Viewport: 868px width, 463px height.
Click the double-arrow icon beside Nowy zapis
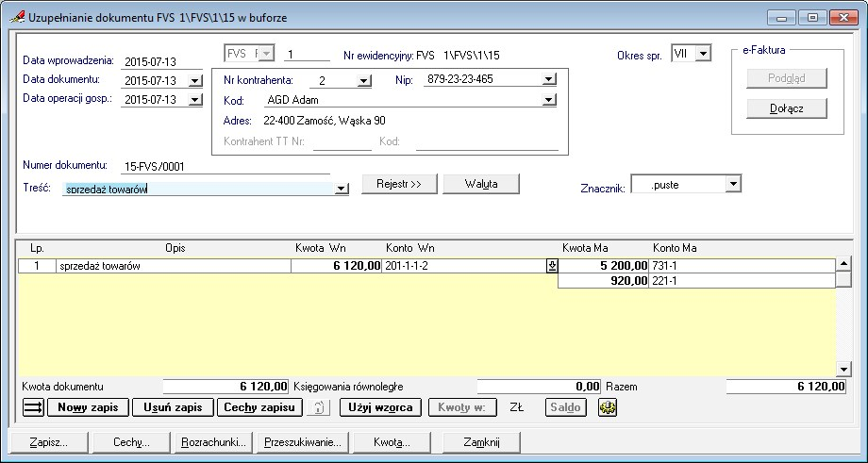pyautogui.click(x=33, y=407)
